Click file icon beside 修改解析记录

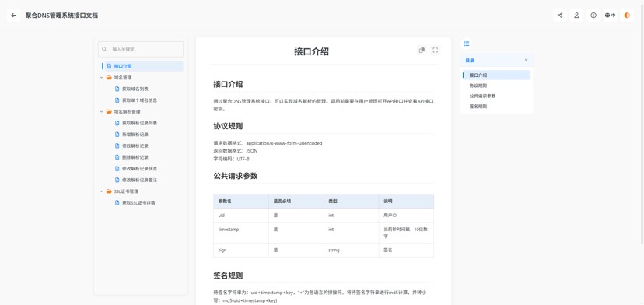tap(117, 146)
